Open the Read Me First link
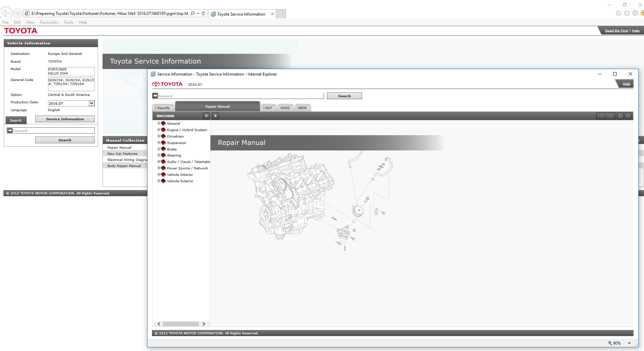This screenshot has width=644, height=351. click(616, 31)
